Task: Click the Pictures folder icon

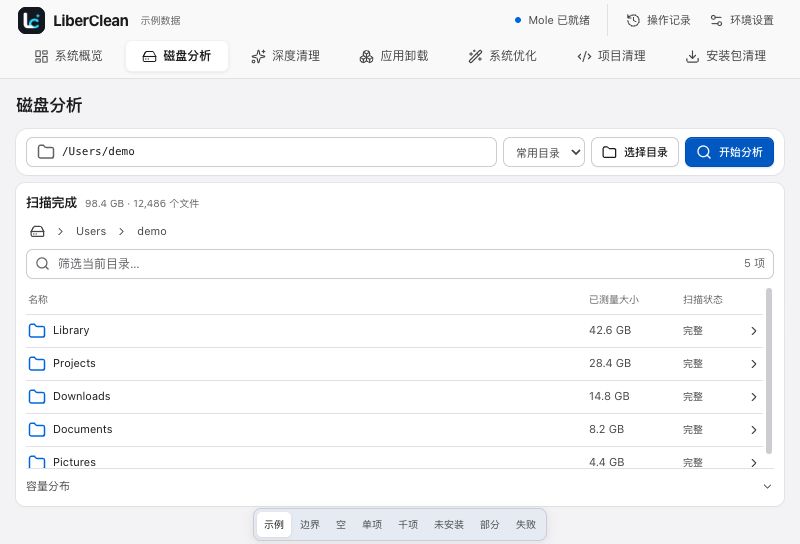Action: click(x=37, y=462)
